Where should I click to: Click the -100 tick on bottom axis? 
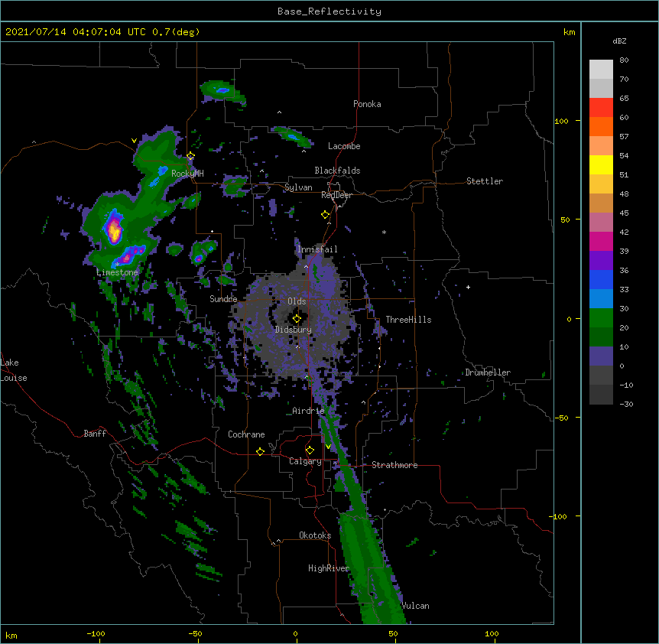pos(96,633)
